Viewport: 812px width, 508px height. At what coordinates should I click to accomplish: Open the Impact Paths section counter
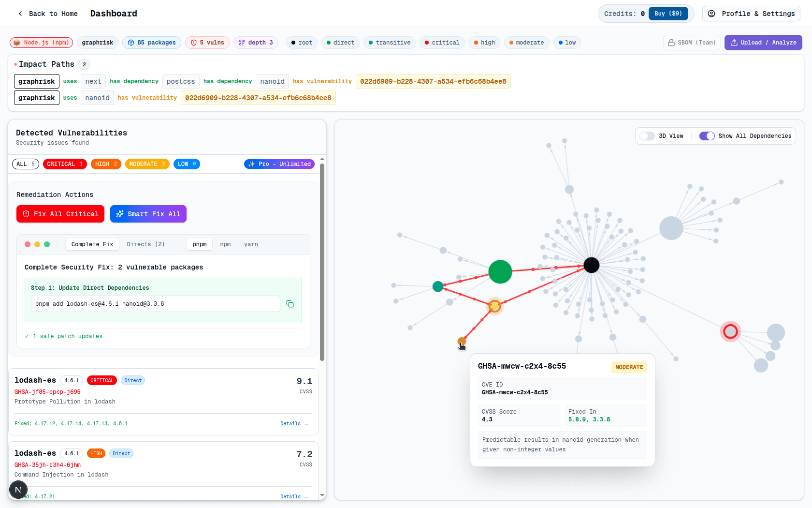pos(85,64)
